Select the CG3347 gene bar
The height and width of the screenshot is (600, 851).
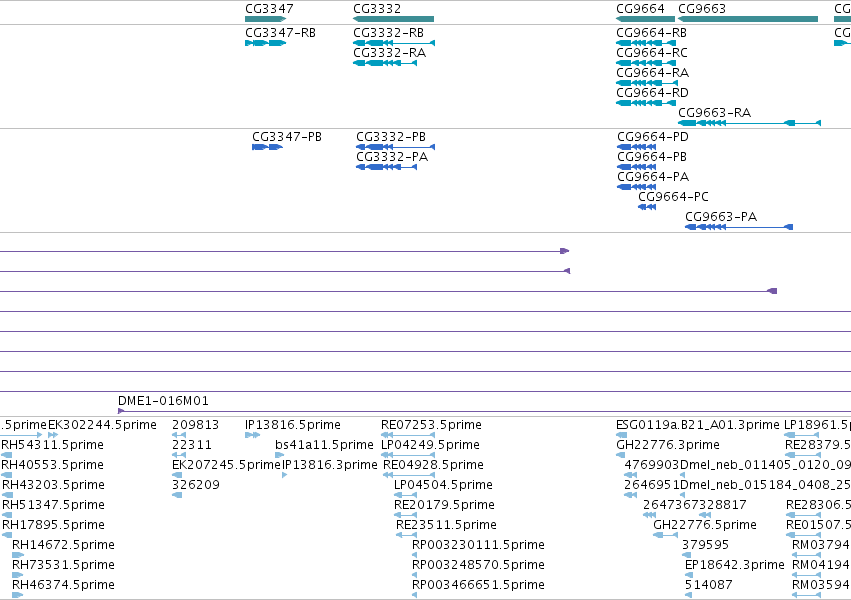(x=265, y=19)
